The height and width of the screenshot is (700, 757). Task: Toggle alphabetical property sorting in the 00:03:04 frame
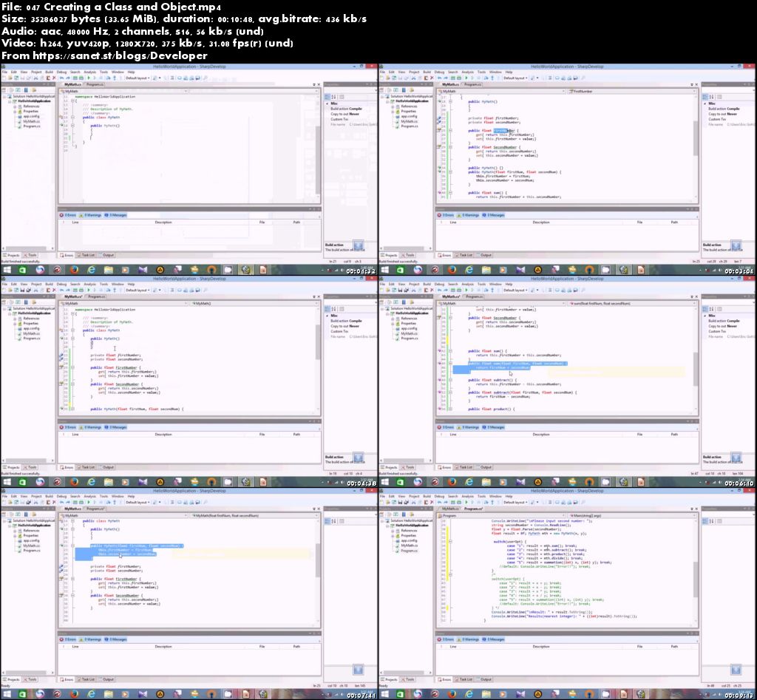pyautogui.click(x=711, y=97)
